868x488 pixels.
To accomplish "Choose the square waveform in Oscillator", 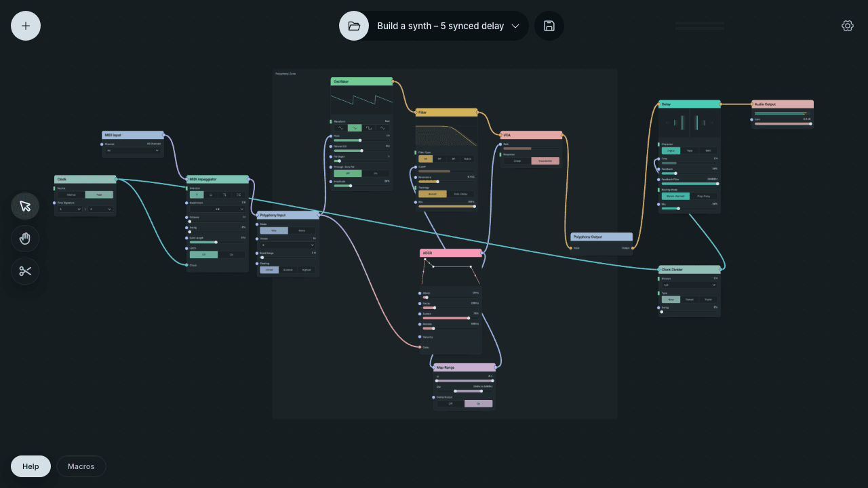I will tap(369, 127).
